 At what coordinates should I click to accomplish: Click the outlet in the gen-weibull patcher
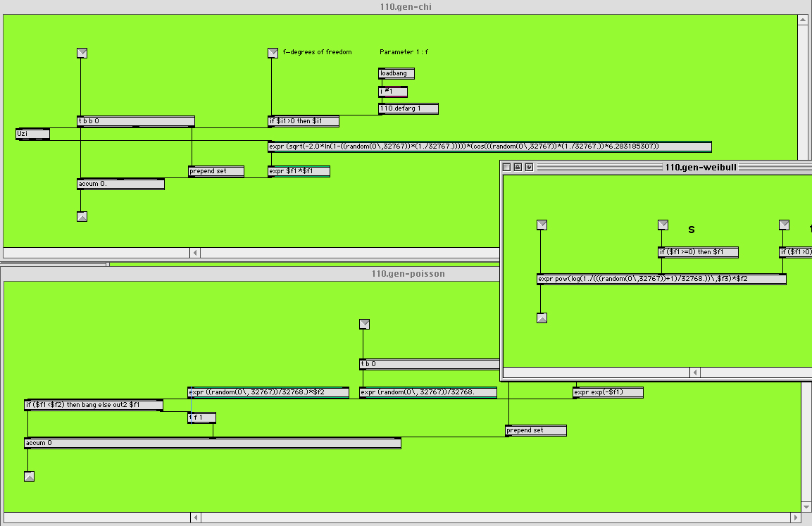click(542, 318)
